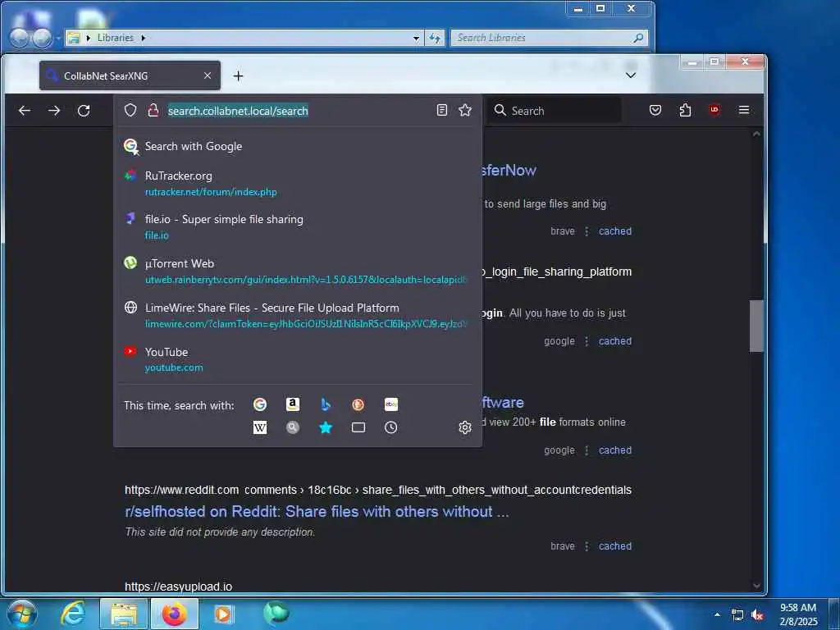Image resolution: width=840 pixels, height=630 pixels.
Task: Click refresh button in Libraries window
Action: (435, 38)
